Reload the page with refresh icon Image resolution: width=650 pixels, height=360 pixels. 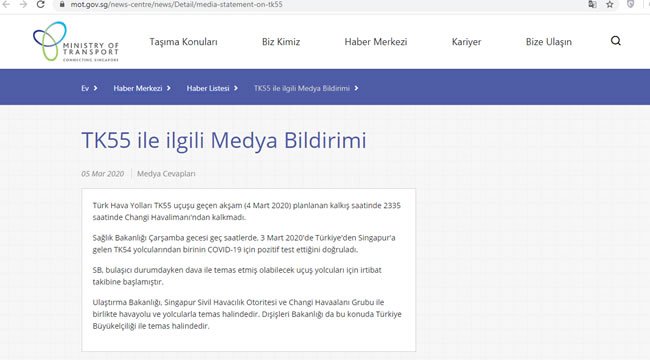click(x=41, y=4)
